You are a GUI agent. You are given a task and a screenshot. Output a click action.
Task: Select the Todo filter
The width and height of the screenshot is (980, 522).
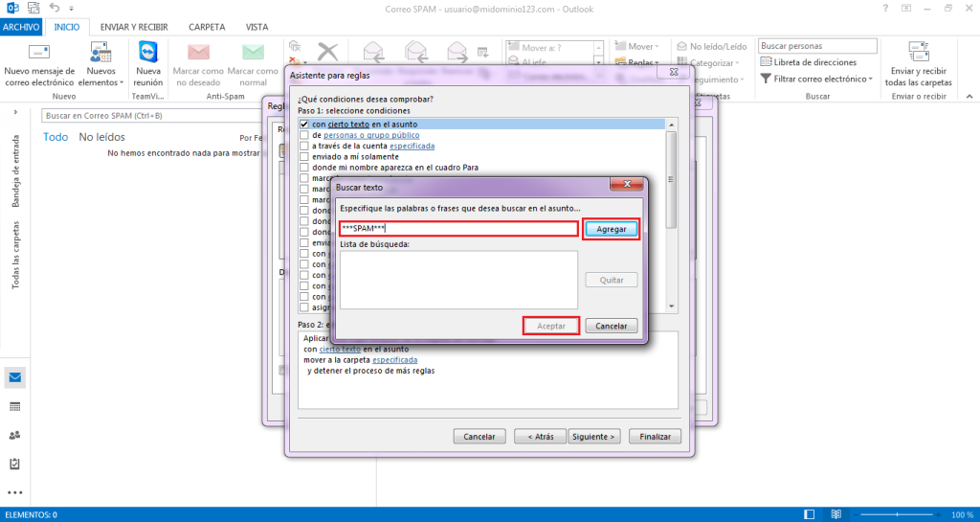tap(55, 137)
